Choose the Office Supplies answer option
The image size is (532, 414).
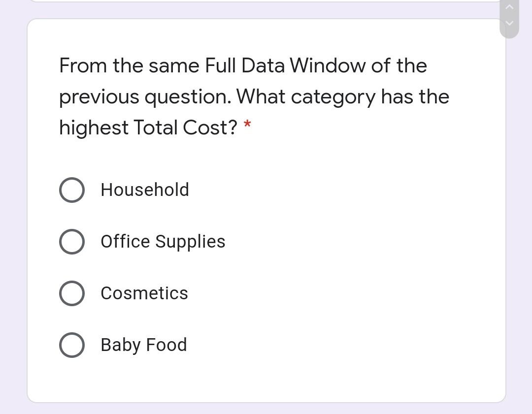click(x=72, y=242)
